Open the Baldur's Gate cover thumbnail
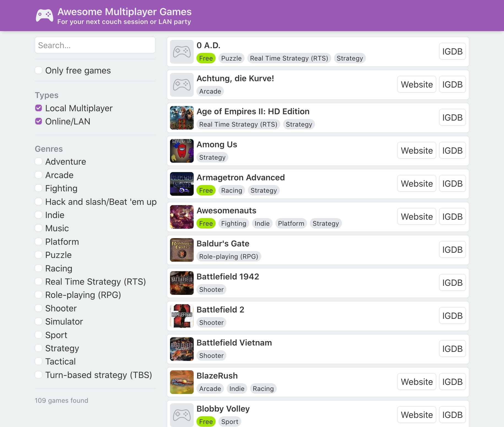Image resolution: width=504 pixels, height=427 pixels. [182, 250]
